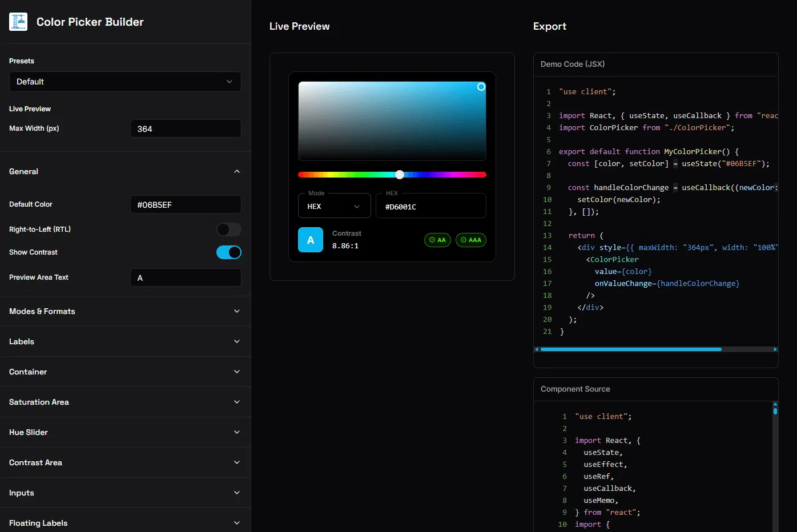
Task: Click the Preview Area Text input
Action: click(x=186, y=277)
